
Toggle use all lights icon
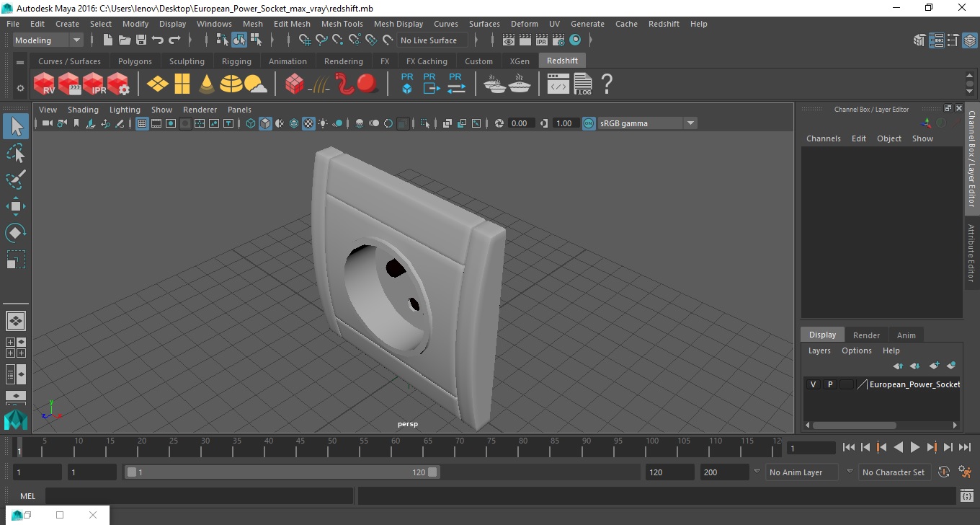point(323,123)
